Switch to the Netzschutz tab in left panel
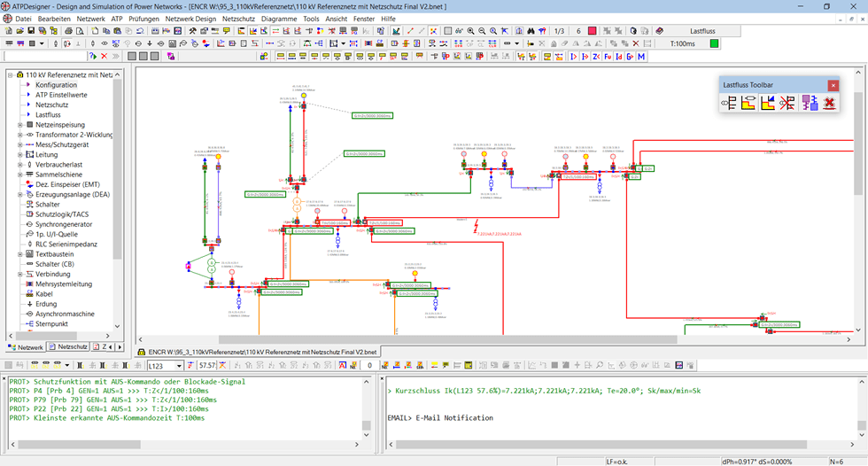 point(68,346)
